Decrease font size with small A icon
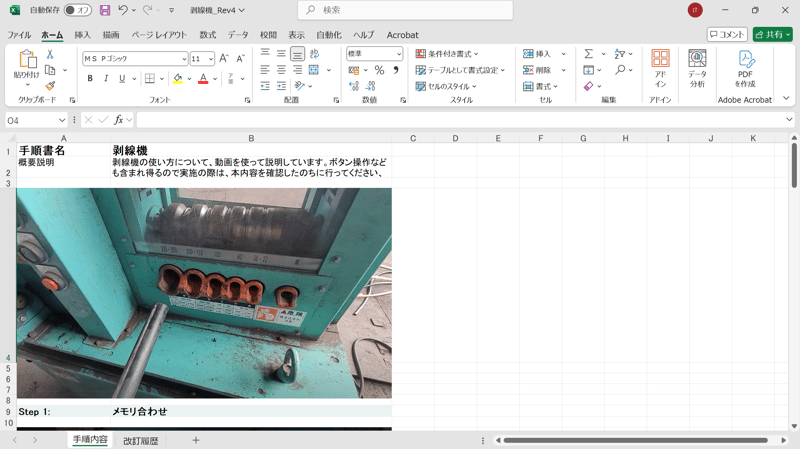This screenshot has width=800, height=449. (x=240, y=59)
